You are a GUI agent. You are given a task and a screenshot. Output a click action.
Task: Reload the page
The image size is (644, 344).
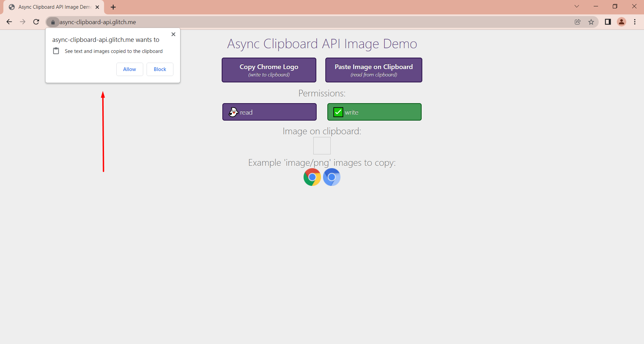pyautogui.click(x=36, y=22)
